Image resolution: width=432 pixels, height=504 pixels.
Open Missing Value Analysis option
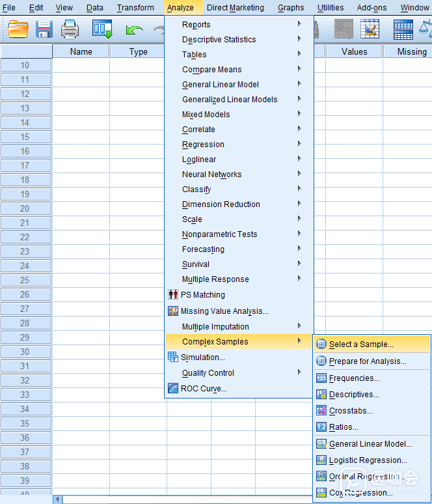click(x=224, y=311)
